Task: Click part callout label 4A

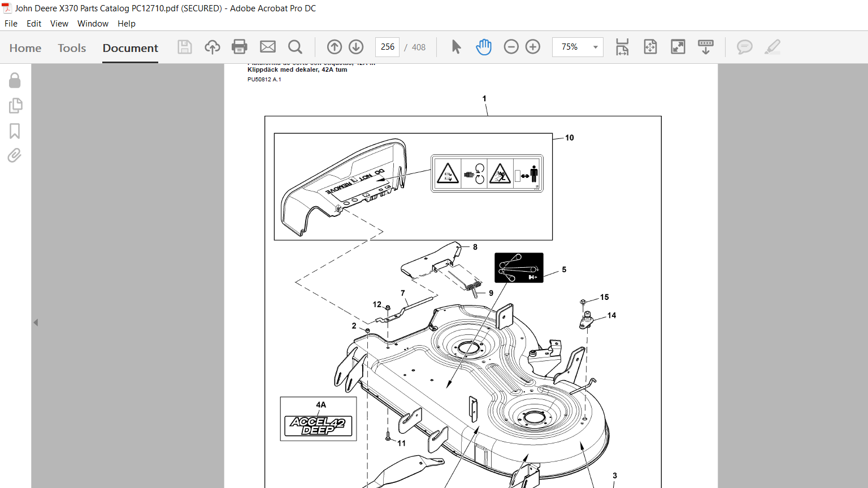Action: (x=321, y=405)
